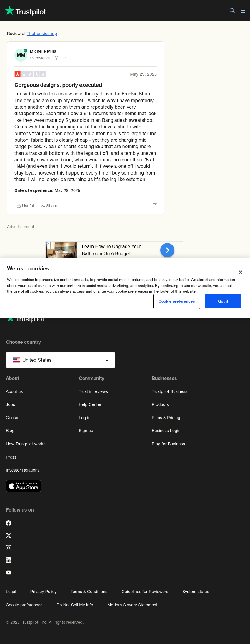The width and height of the screenshot is (250, 644).
Task: Open Trustpilot's YouTube icon
Action: pyautogui.click(x=9, y=572)
